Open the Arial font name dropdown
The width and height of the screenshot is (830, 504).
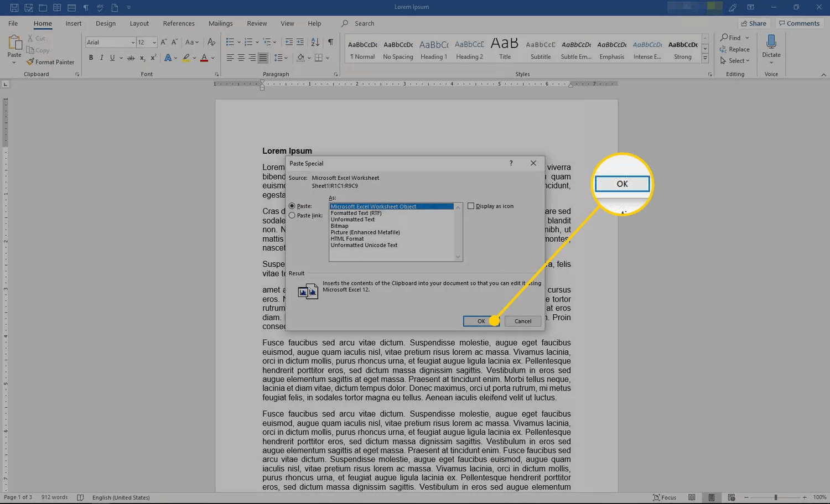click(111, 42)
